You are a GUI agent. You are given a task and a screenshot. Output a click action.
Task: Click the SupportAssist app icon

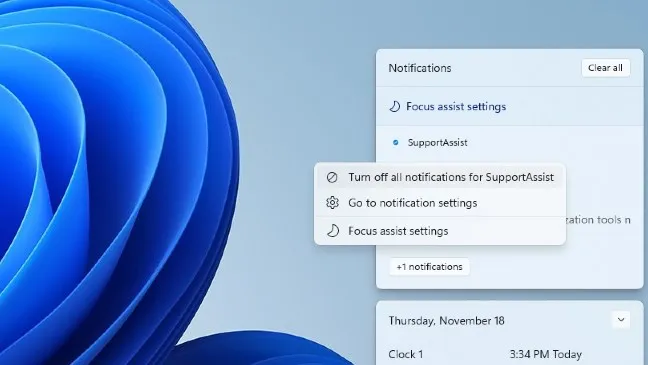pos(395,143)
